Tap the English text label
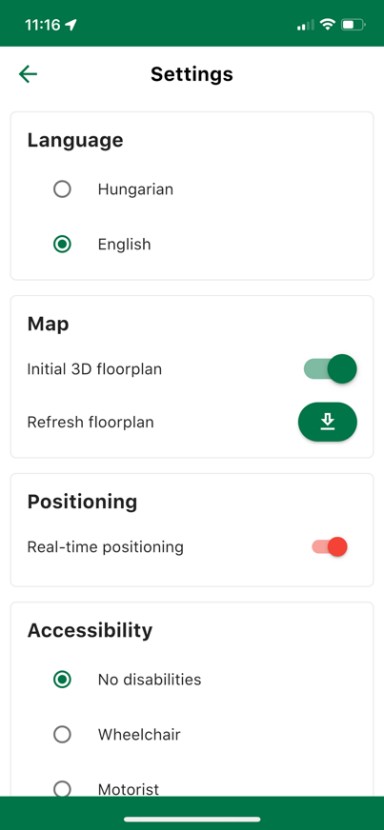The height and width of the screenshot is (830, 384). [x=124, y=244]
